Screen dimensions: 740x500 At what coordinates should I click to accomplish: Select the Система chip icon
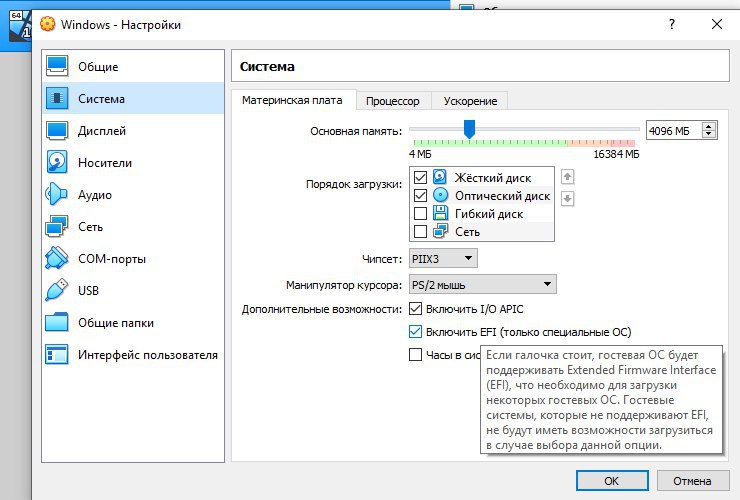coord(57,98)
